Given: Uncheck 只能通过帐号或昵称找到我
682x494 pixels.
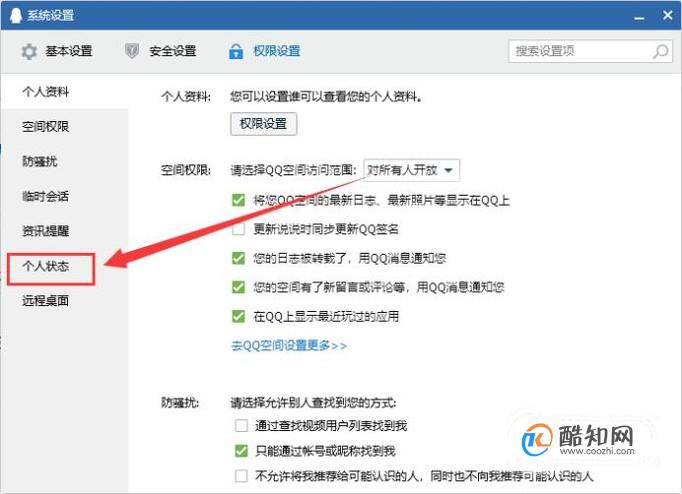Looking at the screenshot, I should pyautogui.click(x=241, y=451).
